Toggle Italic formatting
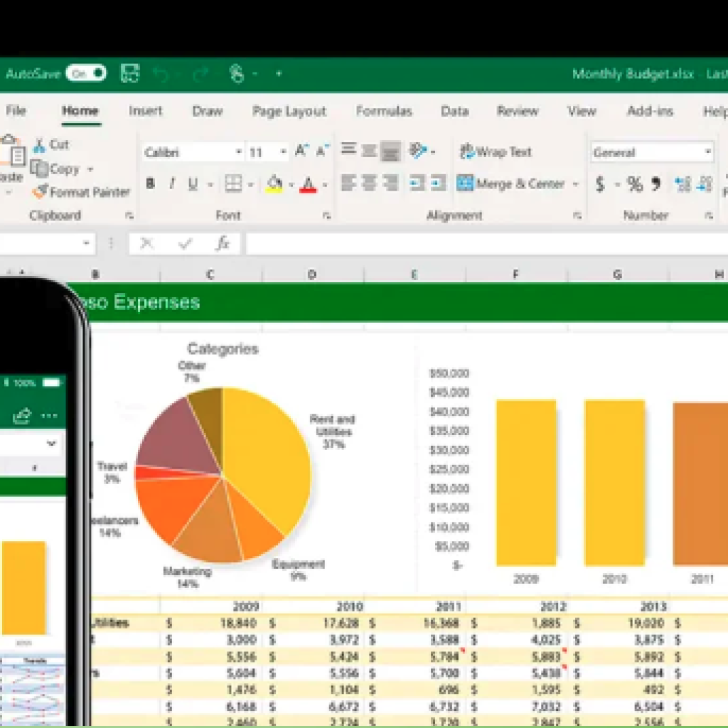Screen dimensions: 728x728 coord(171,184)
